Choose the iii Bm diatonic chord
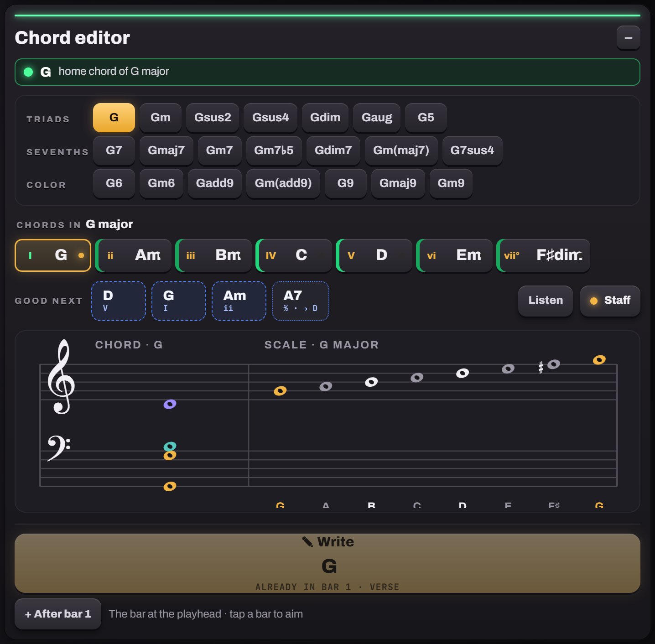Screen dimensions: 655x644 (x=213, y=255)
